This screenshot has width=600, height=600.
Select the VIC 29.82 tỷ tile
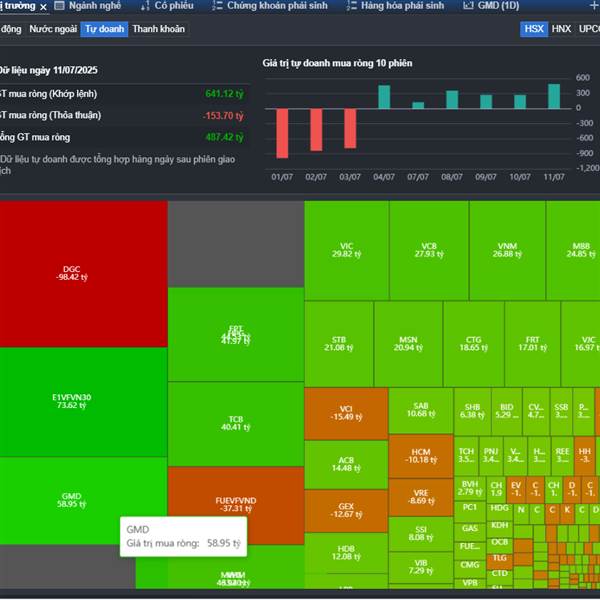346,250
